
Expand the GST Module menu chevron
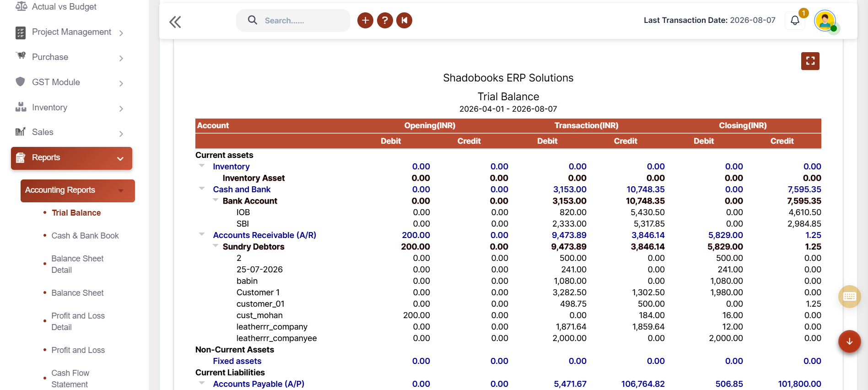121,83
